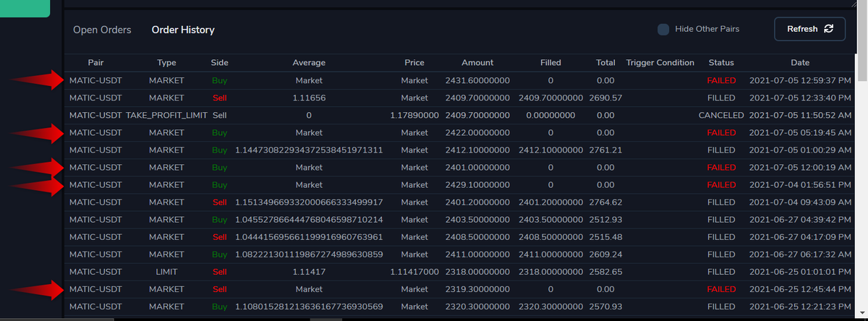
Task: Click the date 2021-06-27 04:17:09 PM
Action: (800, 236)
